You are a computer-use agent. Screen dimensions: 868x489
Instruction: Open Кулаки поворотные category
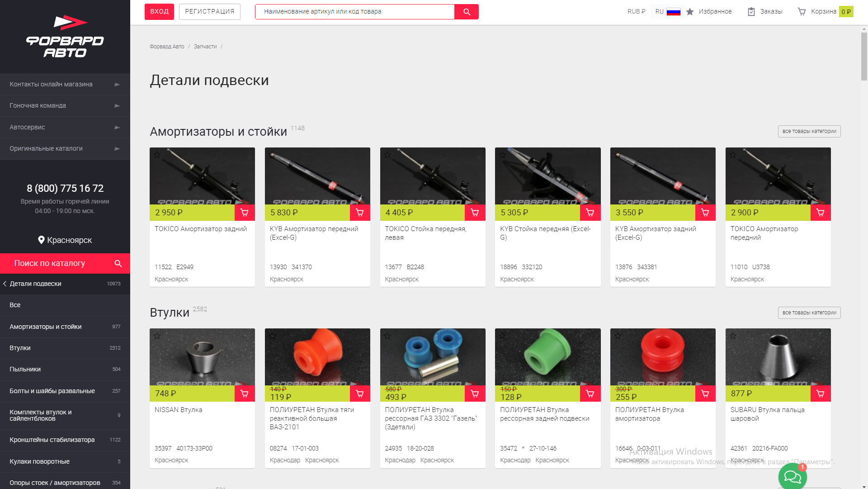65,462
